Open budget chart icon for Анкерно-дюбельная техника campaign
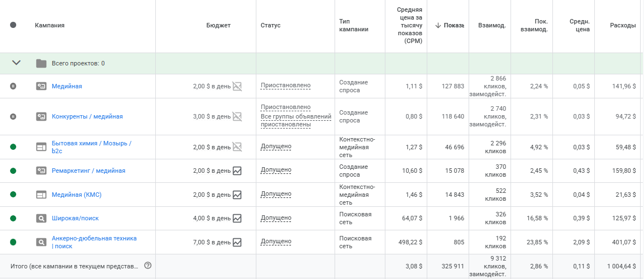 tap(237, 242)
